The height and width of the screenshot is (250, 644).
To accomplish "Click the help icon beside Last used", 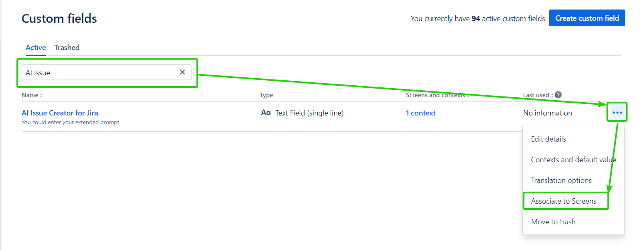I will pyautogui.click(x=558, y=95).
